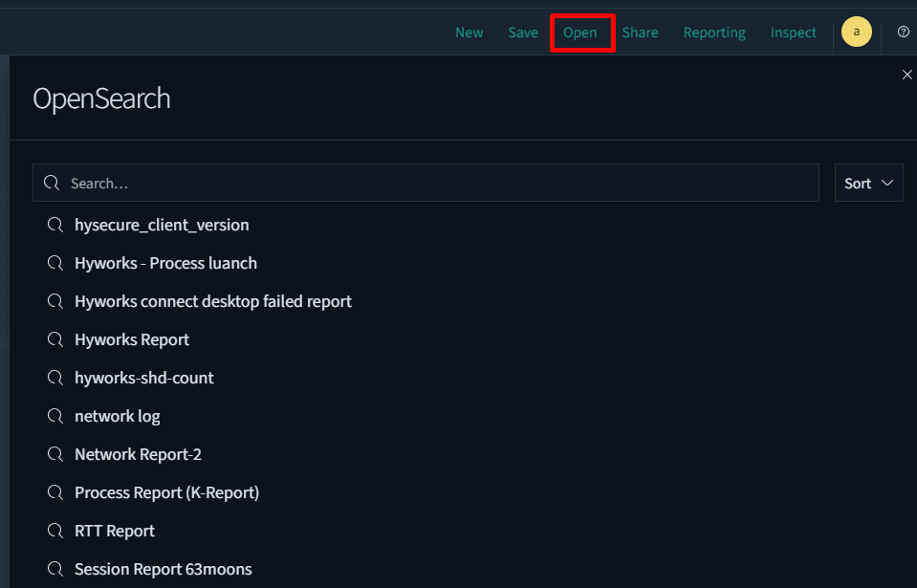Open the Reporting menu
917x588 pixels.
tap(714, 33)
